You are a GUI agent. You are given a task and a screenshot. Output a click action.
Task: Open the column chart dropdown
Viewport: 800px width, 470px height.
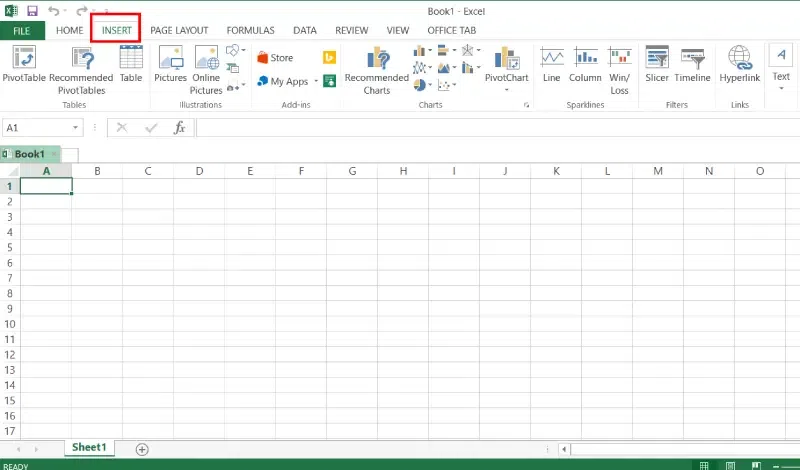click(422, 50)
